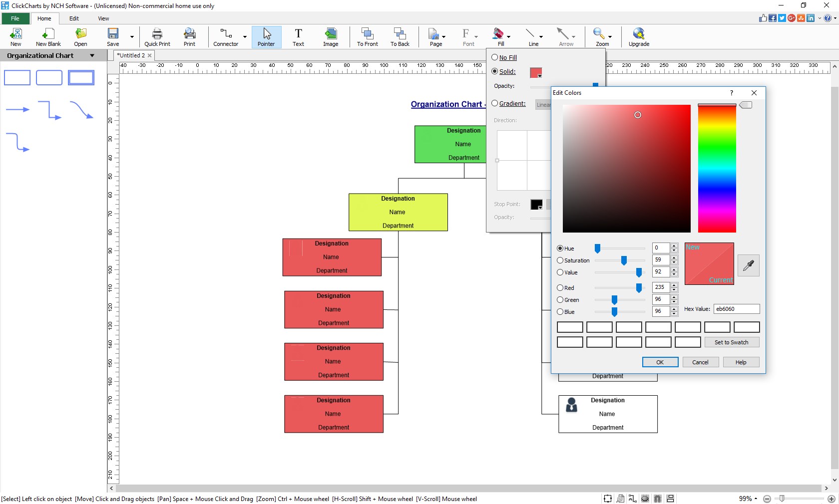Select the Pointer tool

coord(266,37)
